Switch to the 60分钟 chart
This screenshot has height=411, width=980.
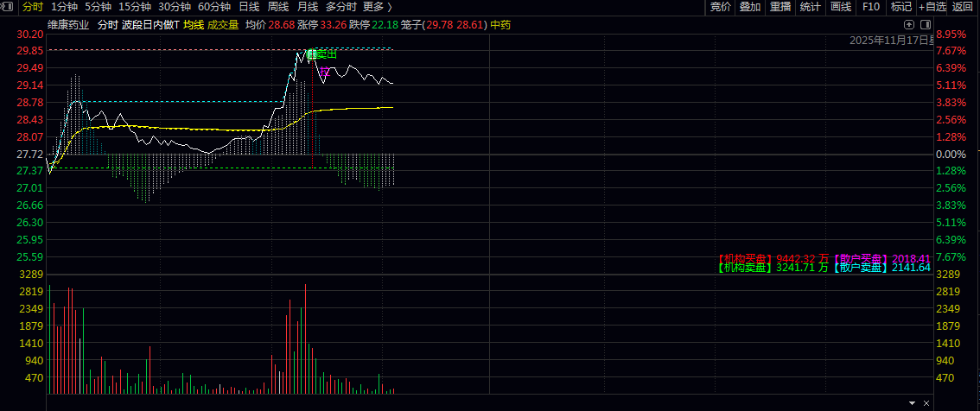click(213, 7)
